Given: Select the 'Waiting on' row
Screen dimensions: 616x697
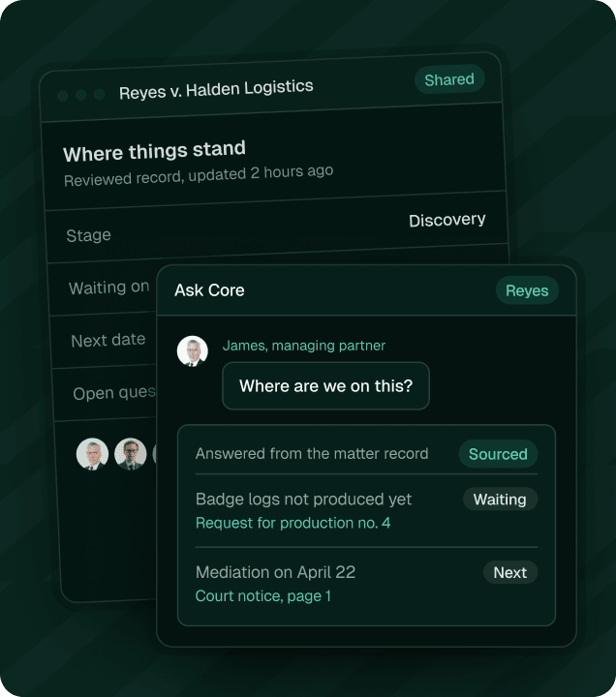Looking at the screenshot, I should 104,288.
